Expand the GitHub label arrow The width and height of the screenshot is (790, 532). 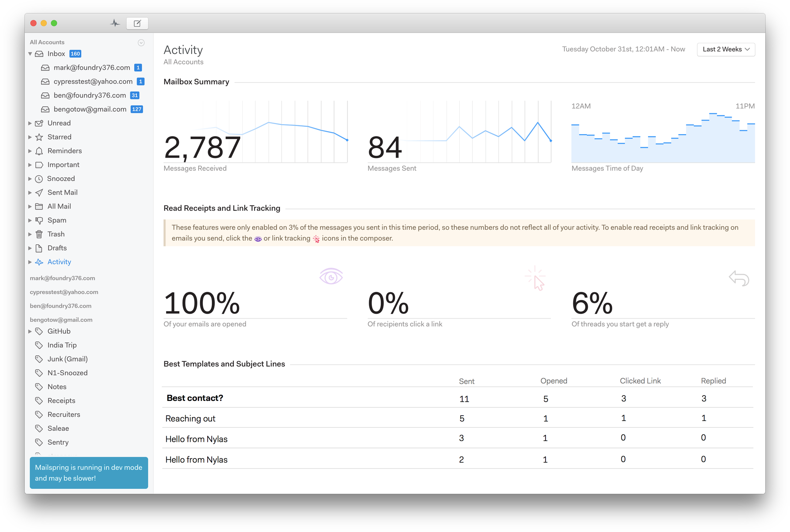(x=30, y=332)
